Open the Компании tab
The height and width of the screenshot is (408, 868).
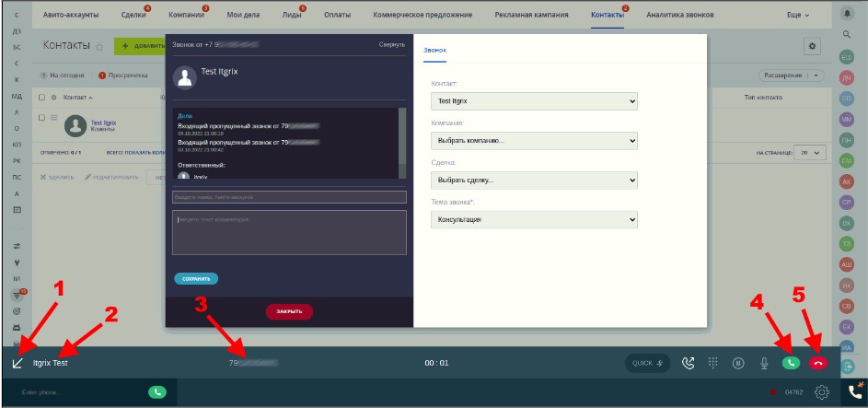186,15
